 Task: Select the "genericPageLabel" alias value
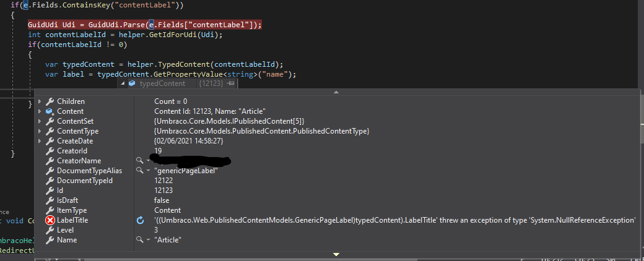click(x=186, y=170)
